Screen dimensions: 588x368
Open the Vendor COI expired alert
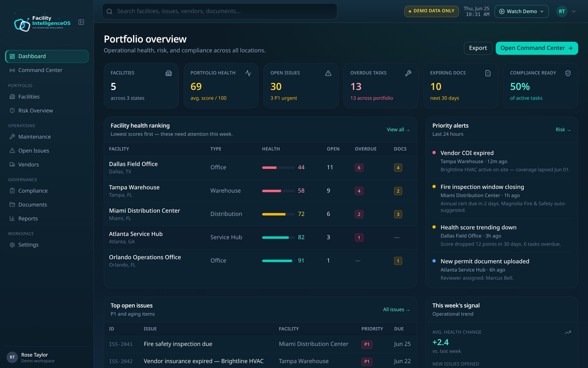click(502, 161)
